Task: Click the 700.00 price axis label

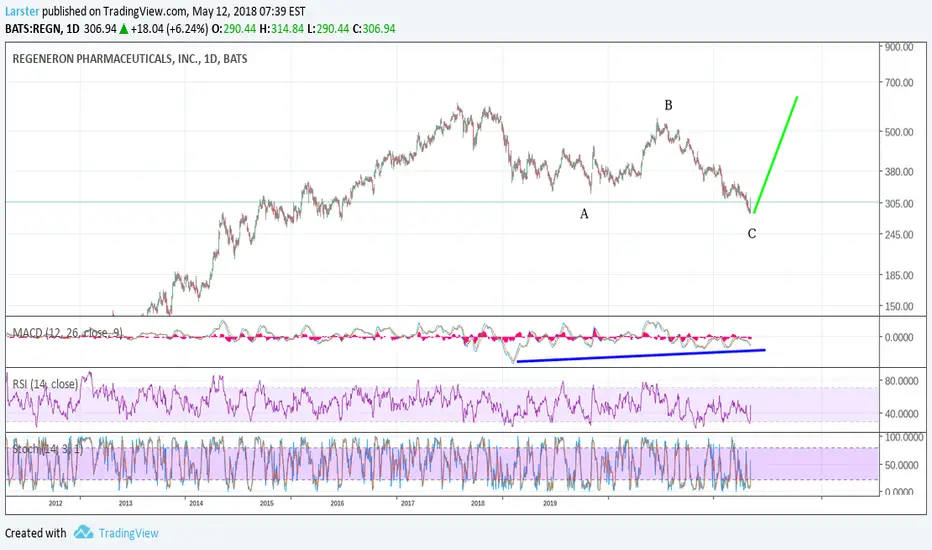Action: coord(899,83)
